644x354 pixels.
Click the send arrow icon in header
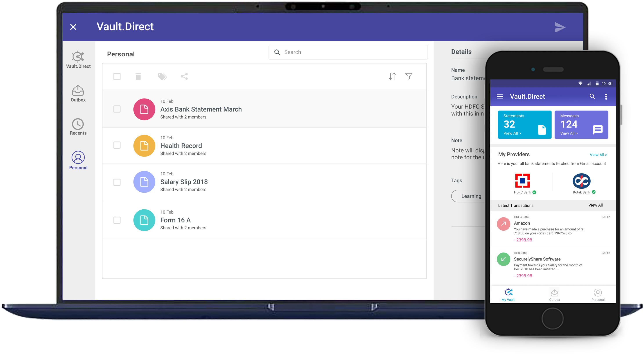(559, 27)
